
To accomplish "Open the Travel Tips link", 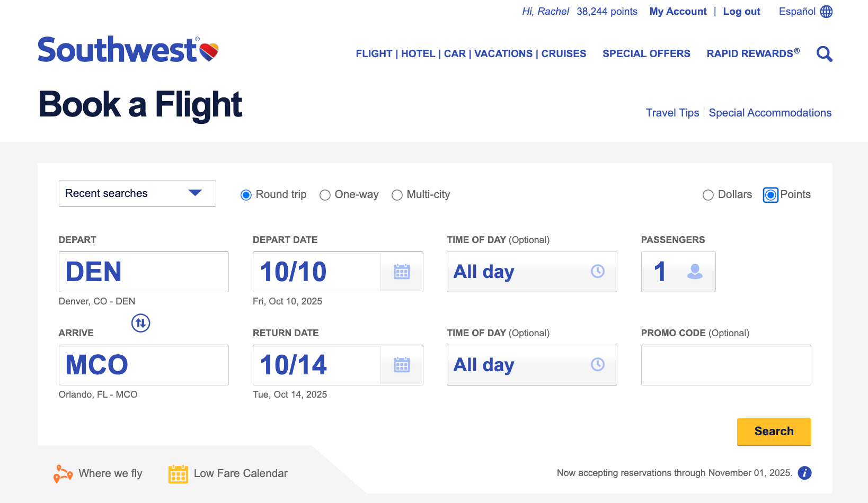I will (x=672, y=112).
